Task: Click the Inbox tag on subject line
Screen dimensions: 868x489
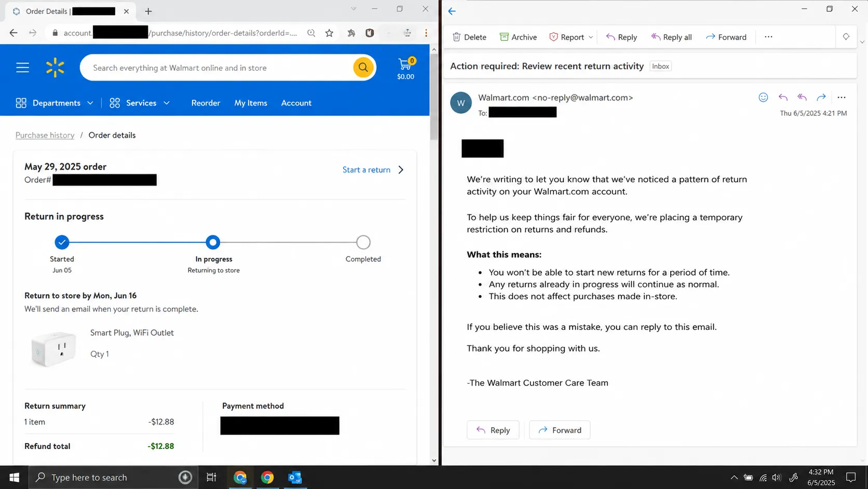Action: tap(660, 67)
